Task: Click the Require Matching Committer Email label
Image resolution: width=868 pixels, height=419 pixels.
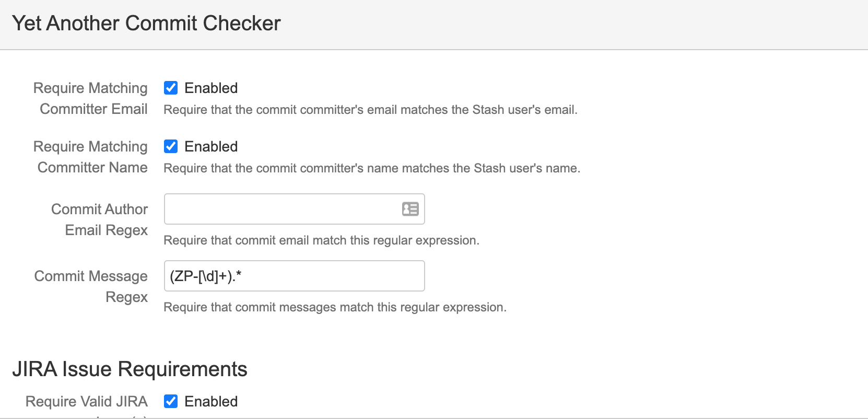Action: 90,98
